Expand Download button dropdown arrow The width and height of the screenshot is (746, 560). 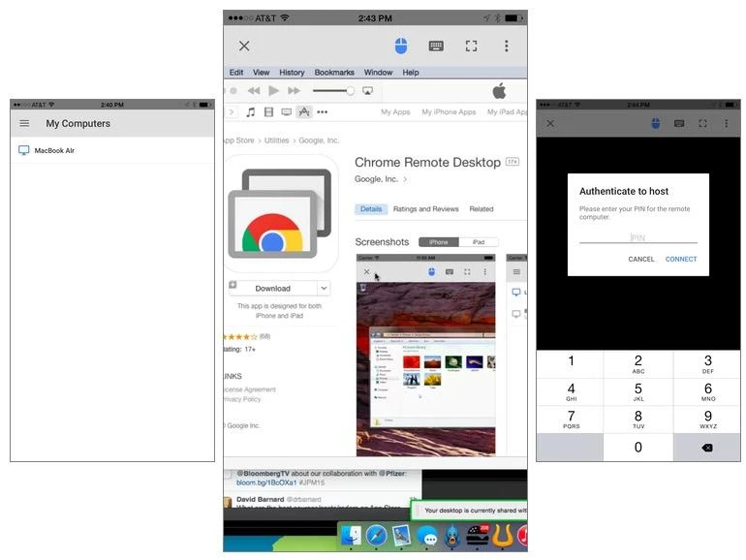(x=324, y=289)
